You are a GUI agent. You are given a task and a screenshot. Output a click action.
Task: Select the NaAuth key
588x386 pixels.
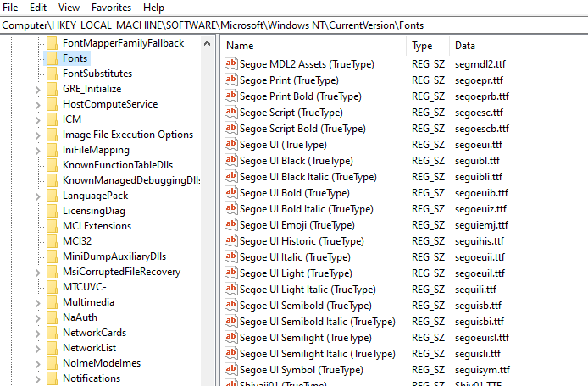click(80, 317)
